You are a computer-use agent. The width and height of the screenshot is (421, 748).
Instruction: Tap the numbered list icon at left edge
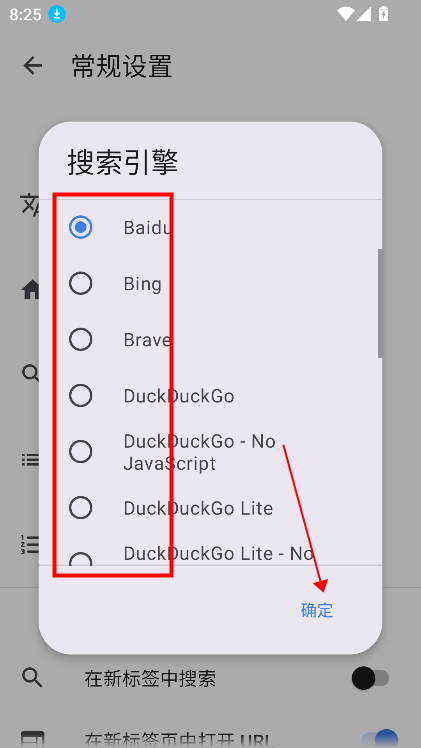[x=30, y=543]
